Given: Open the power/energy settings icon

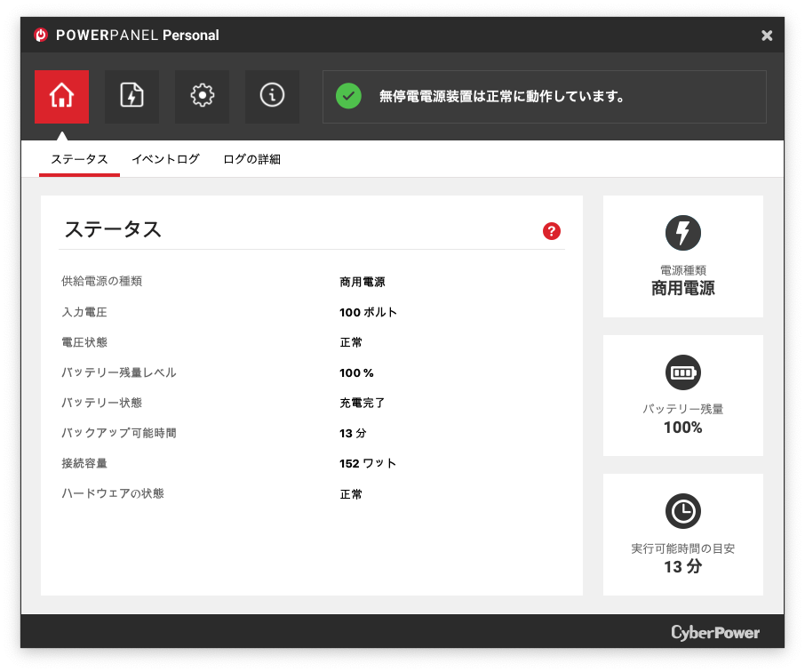Looking at the screenshot, I should pyautogui.click(x=132, y=96).
